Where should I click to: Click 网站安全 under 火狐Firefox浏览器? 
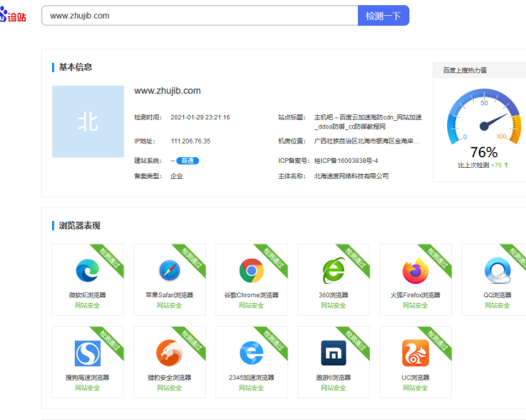pos(416,305)
